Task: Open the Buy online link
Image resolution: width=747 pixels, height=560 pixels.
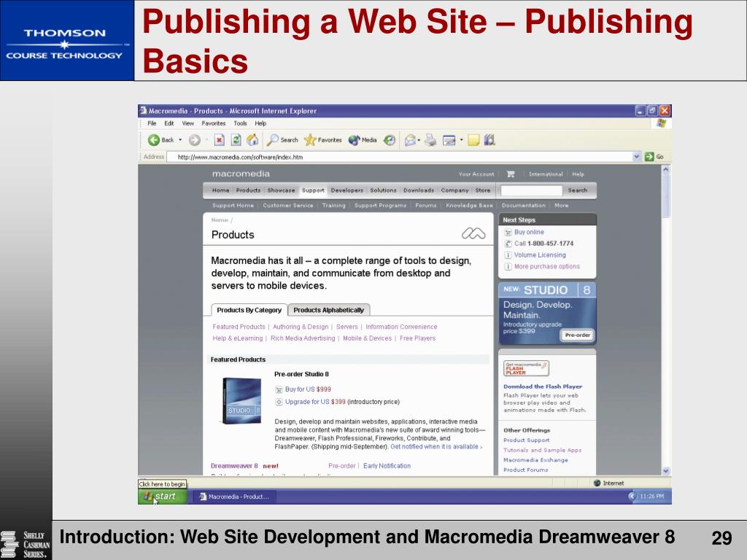Action: click(x=529, y=233)
